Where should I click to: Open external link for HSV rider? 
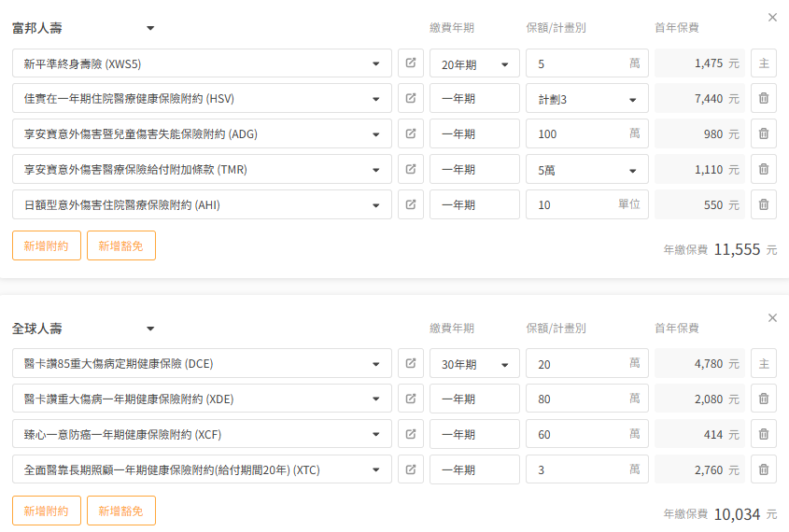point(411,99)
